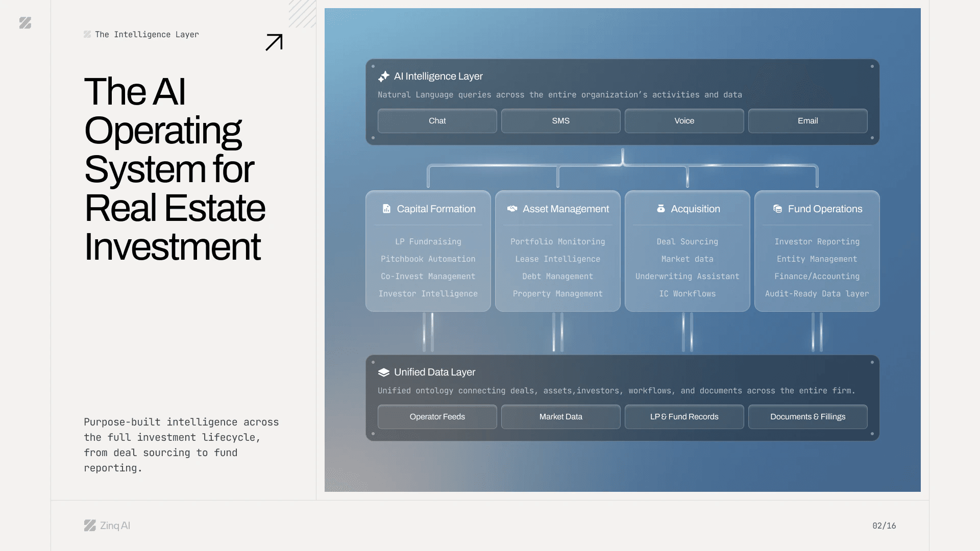
Task: Open the Documents & Fillings button
Action: coord(808,417)
